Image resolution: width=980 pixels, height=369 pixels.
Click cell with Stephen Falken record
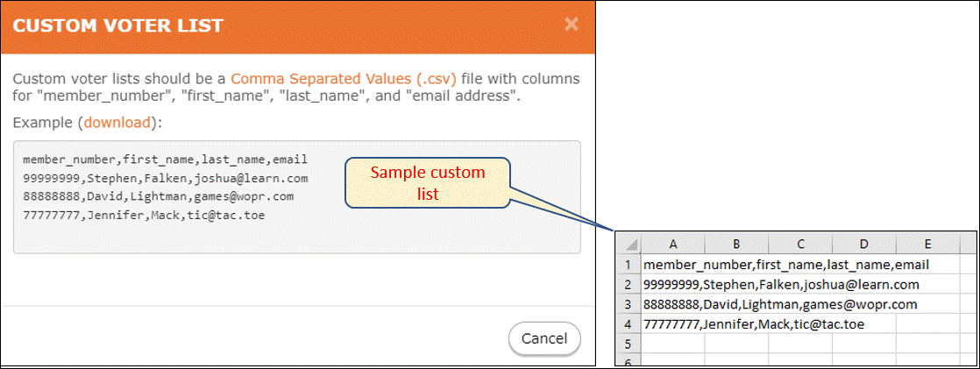(x=672, y=284)
